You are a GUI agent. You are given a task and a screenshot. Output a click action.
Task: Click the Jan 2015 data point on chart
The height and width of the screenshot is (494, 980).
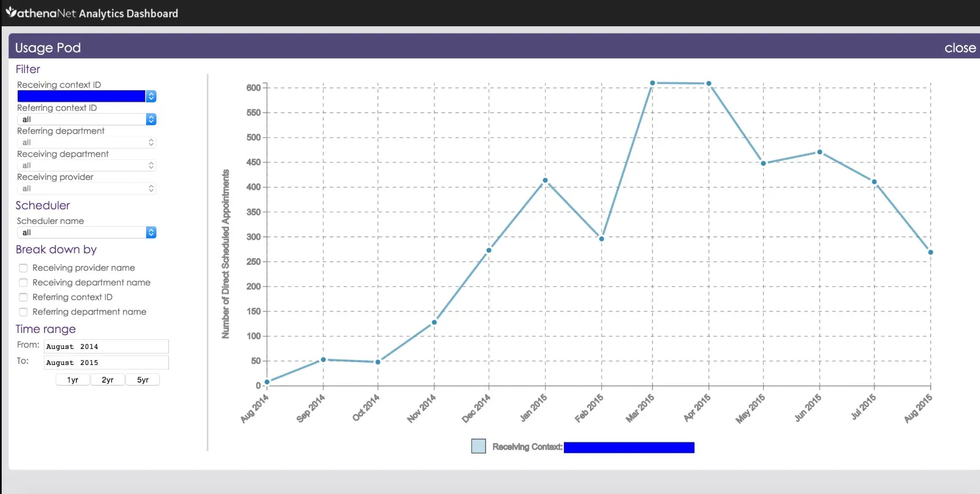tap(545, 180)
